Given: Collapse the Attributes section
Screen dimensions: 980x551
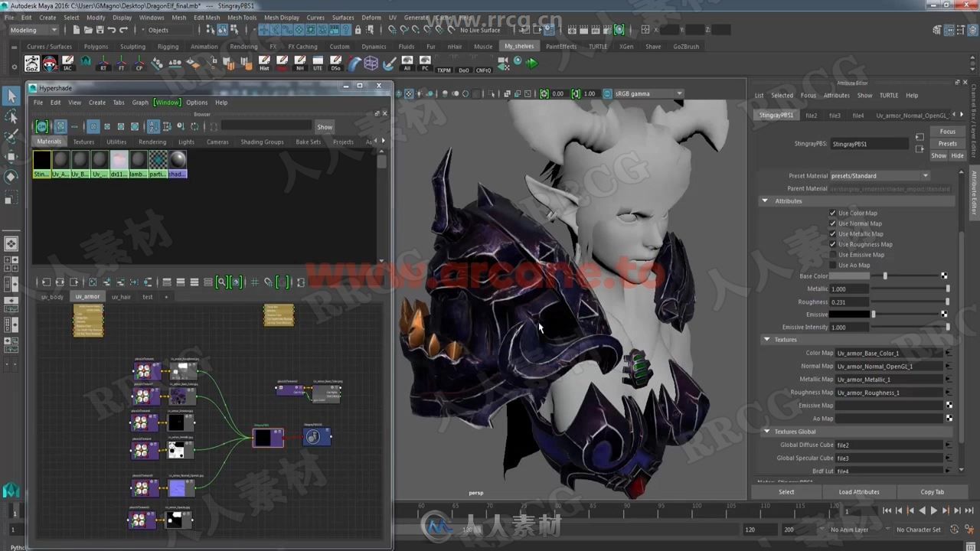Looking at the screenshot, I should tap(765, 201).
